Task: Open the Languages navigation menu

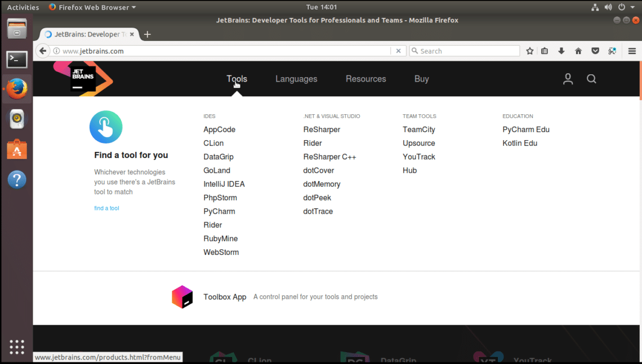Action: 296,79
